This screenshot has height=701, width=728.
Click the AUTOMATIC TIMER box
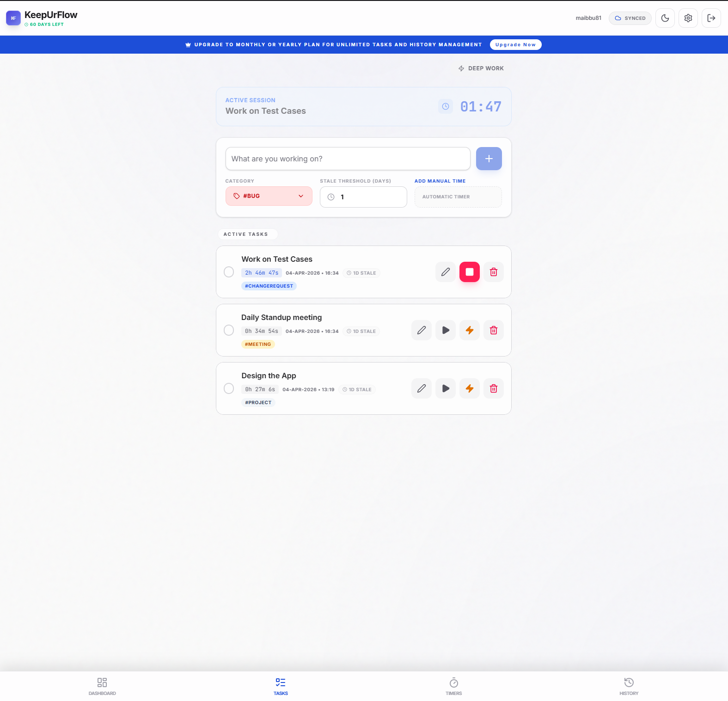(x=458, y=197)
